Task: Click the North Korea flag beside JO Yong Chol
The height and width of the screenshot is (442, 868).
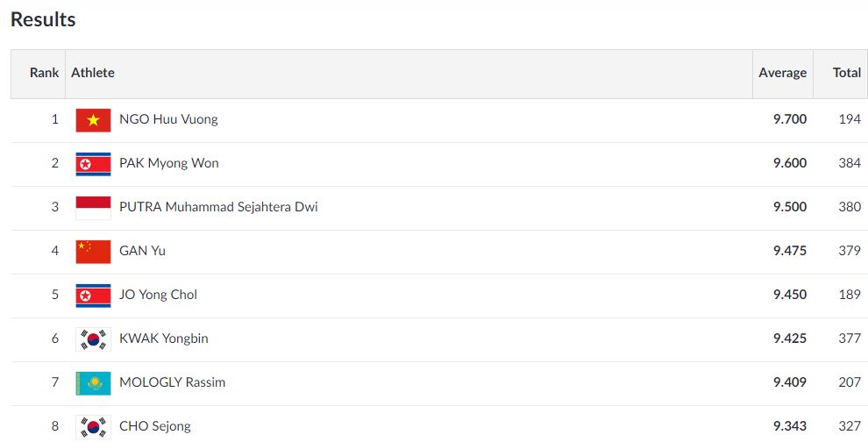Action: click(x=93, y=296)
